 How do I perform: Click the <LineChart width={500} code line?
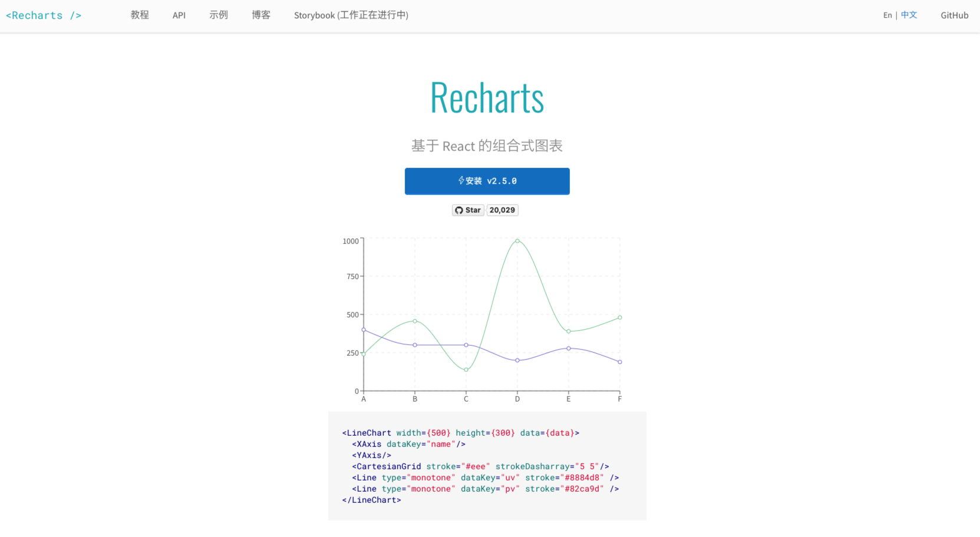(x=461, y=433)
